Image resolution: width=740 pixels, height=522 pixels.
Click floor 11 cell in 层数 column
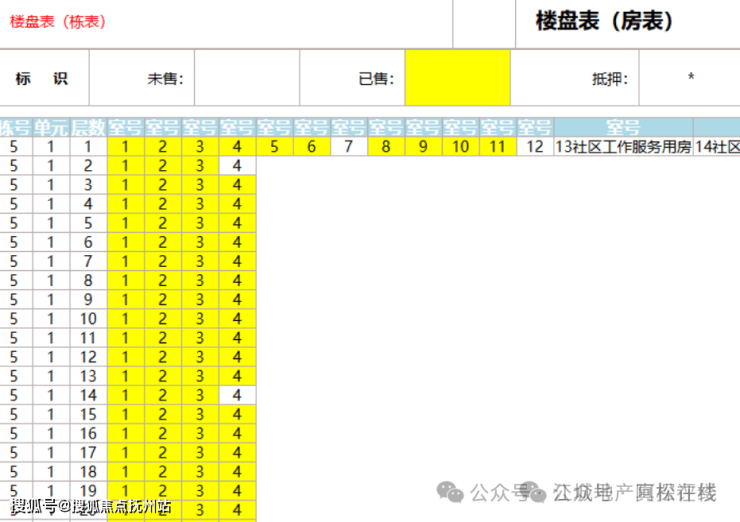click(88, 338)
